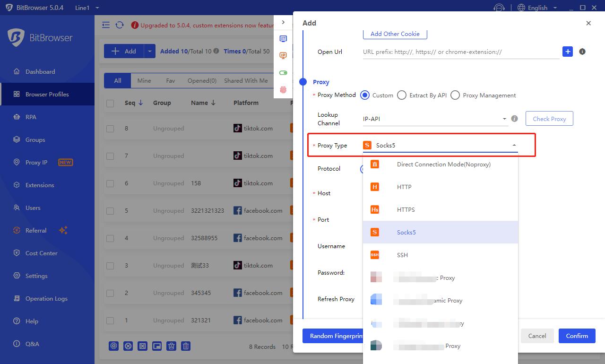
Task: Click the red fingerprint icon
Action: point(283,89)
